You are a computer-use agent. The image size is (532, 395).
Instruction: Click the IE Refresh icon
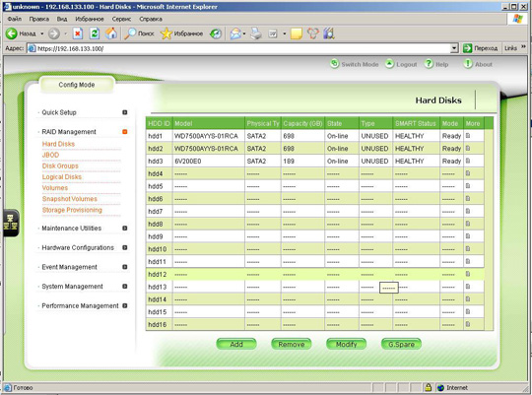(95, 33)
